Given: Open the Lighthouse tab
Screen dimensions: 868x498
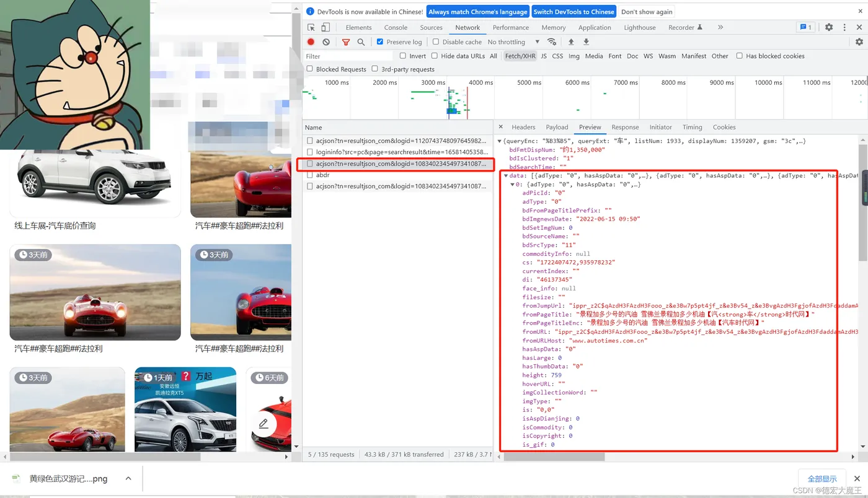Looking at the screenshot, I should [x=640, y=27].
